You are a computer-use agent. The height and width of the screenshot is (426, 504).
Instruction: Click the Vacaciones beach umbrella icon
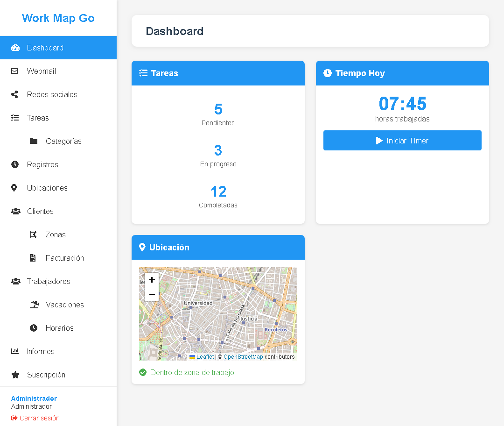click(34, 305)
